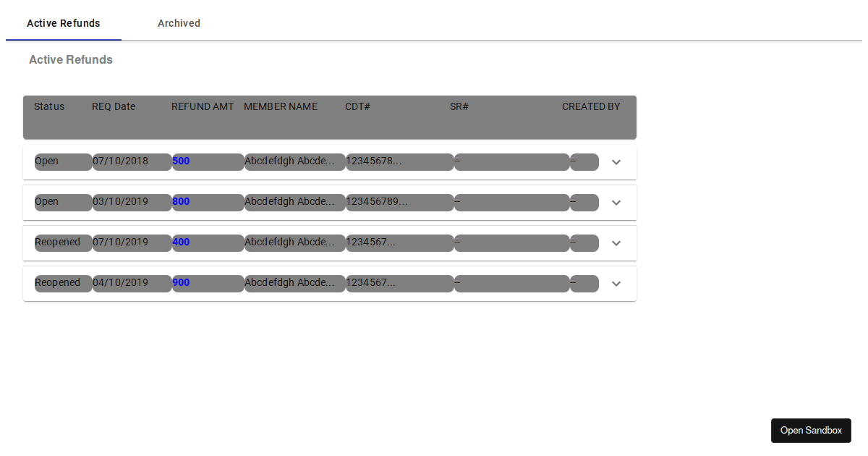Viewport: 868px width, 456px height.
Task: Click the blue 400 refund amount
Action: point(181,242)
